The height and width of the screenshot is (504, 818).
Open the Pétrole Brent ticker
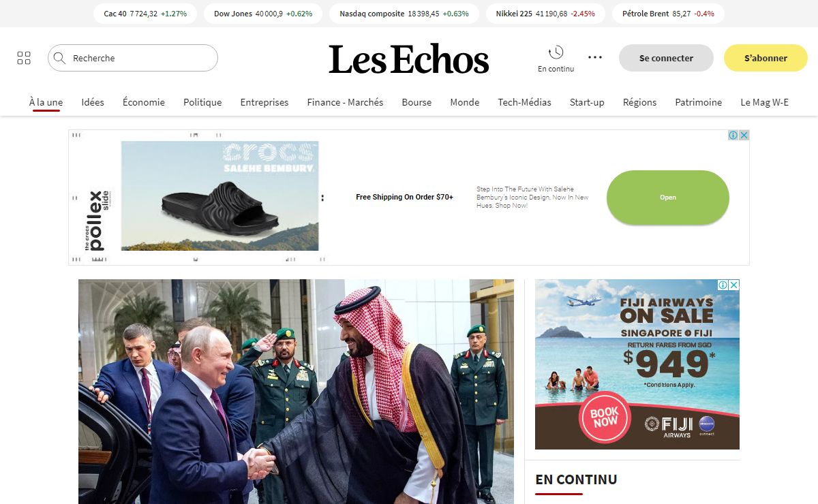pyautogui.click(x=668, y=14)
